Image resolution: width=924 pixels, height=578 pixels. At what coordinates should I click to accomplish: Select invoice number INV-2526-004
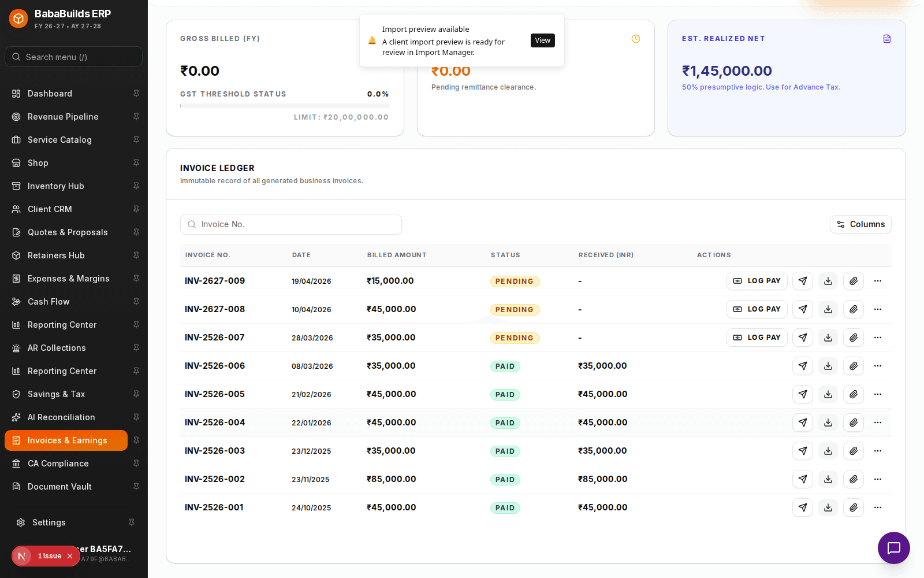pos(215,423)
